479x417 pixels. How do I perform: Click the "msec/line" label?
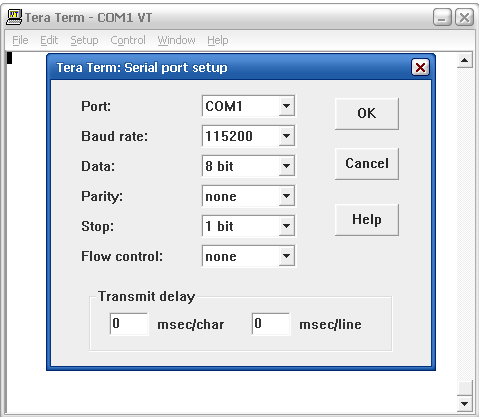[330, 324]
